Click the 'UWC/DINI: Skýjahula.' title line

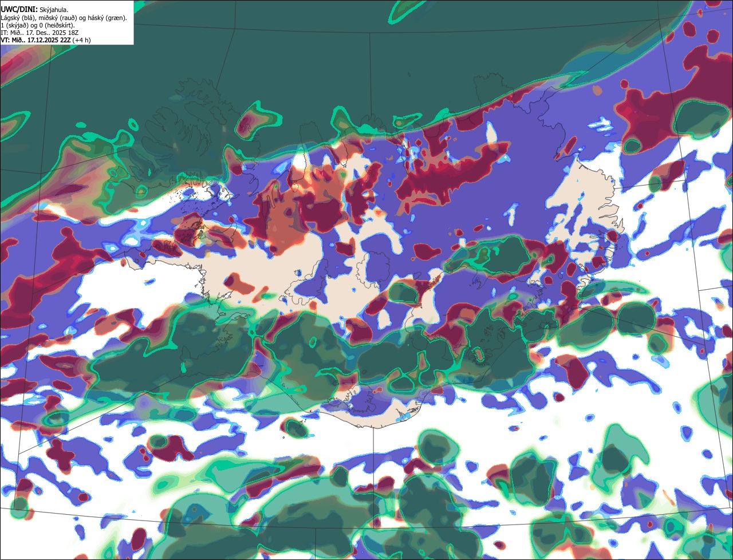[34, 9]
